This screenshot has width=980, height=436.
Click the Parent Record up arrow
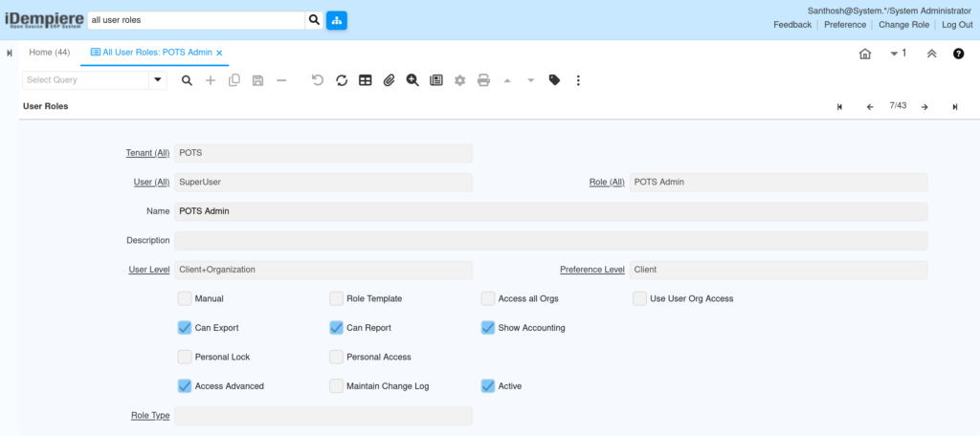pos(507,80)
